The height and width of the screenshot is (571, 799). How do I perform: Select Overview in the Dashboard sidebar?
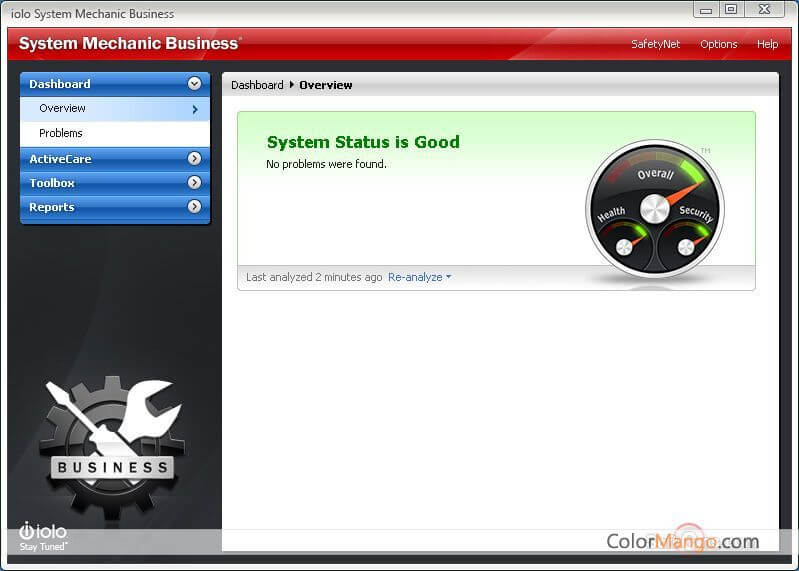click(x=63, y=108)
